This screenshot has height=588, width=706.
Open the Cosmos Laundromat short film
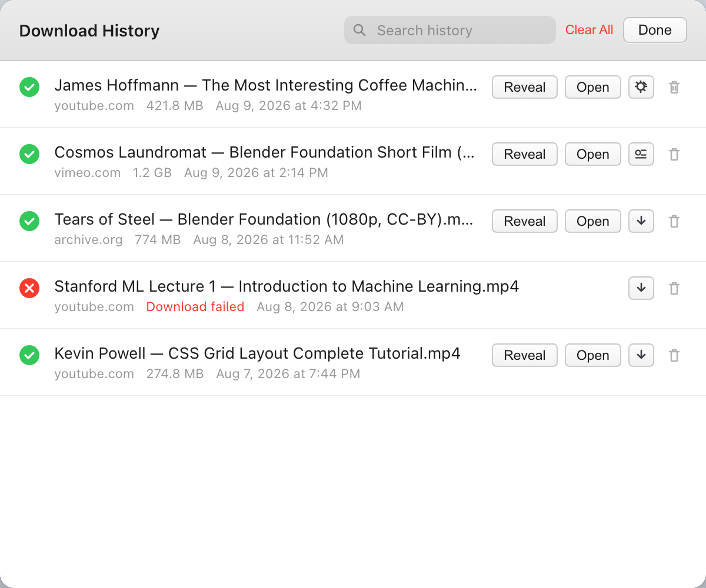pos(593,154)
